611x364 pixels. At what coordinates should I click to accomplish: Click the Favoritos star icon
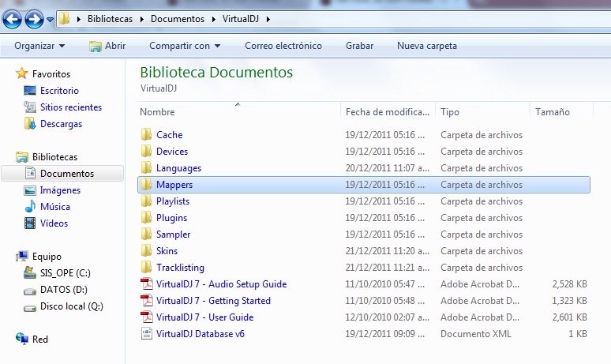click(22, 73)
